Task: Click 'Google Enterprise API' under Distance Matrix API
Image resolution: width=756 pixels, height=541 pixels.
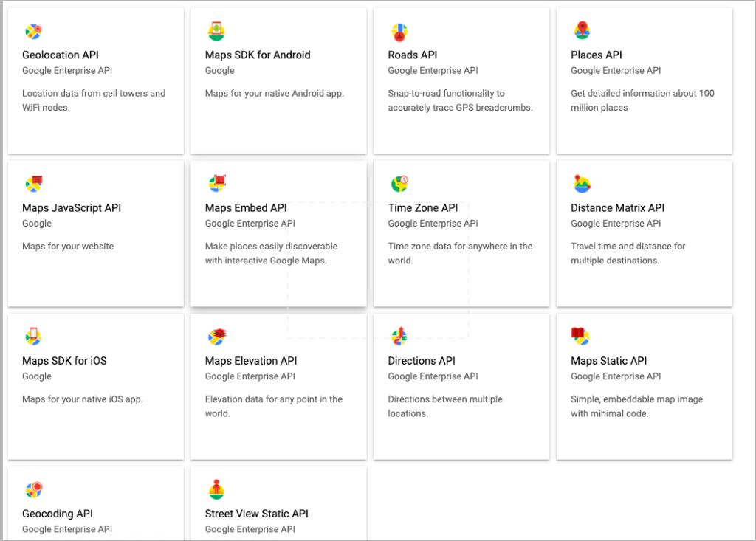Action: click(616, 223)
